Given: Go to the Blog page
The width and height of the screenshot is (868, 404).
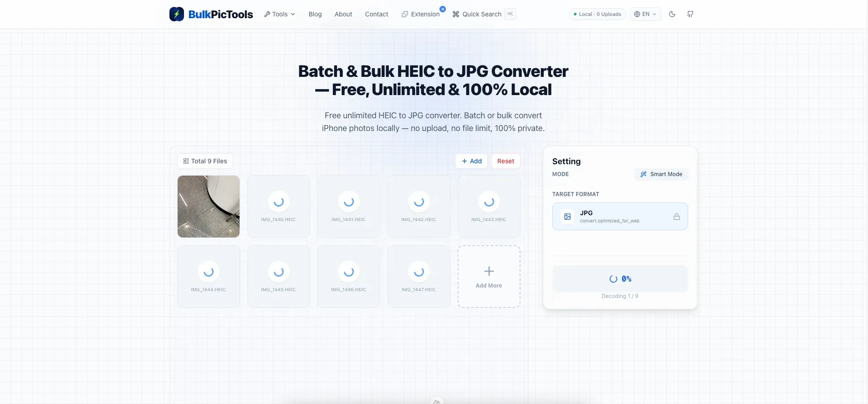Looking at the screenshot, I should [315, 14].
